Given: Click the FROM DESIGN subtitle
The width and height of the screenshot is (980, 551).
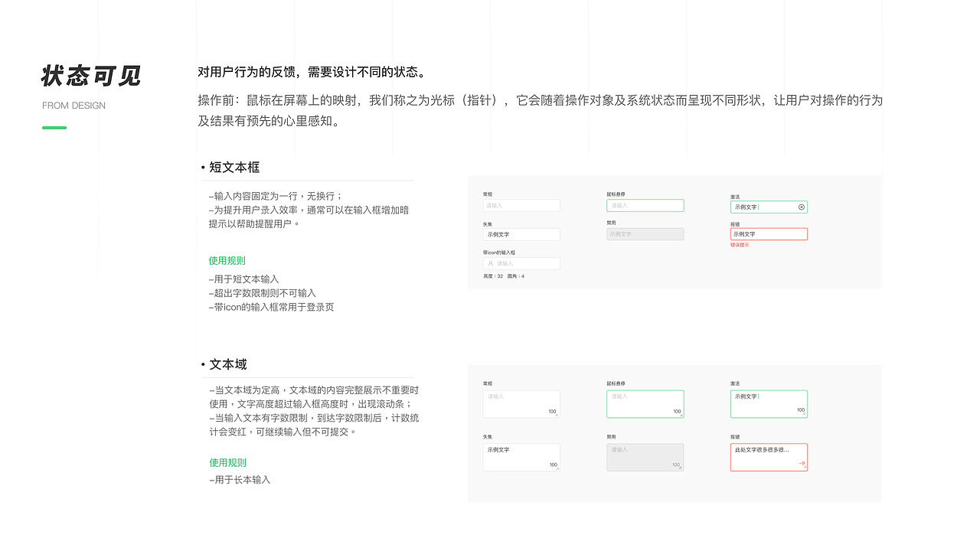Looking at the screenshot, I should coord(73,106).
